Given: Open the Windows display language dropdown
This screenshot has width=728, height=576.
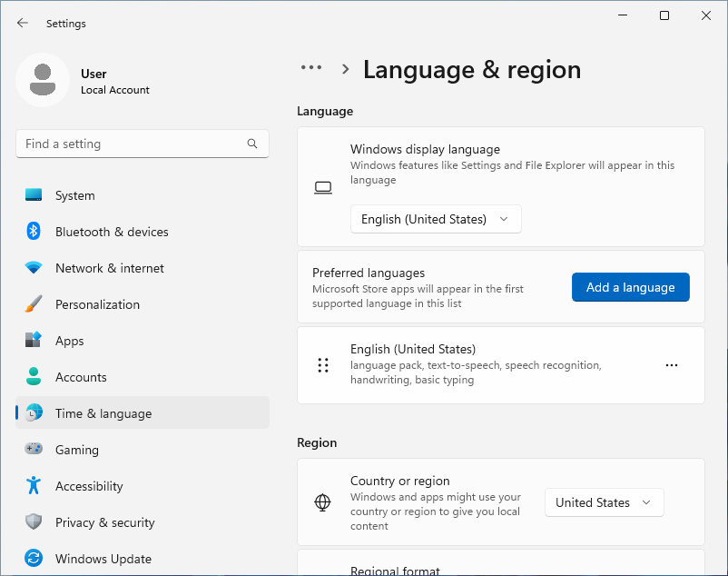Looking at the screenshot, I should [436, 219].
